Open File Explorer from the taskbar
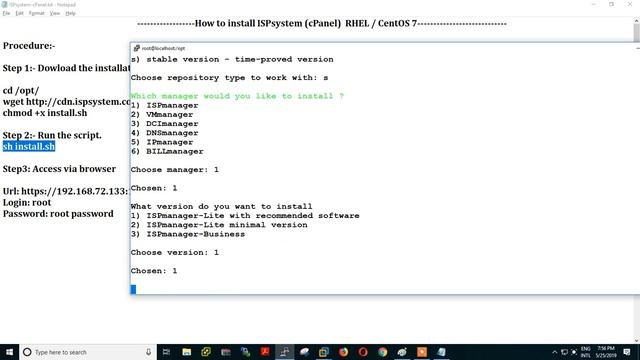The height and width of the screenshot is (360, 640). pos(187,352)
